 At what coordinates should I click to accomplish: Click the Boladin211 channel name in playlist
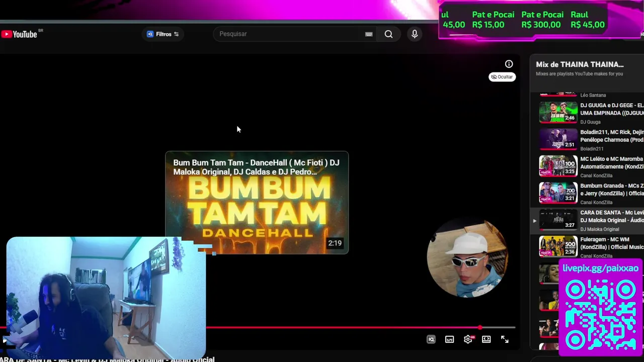tap(592, 149)
